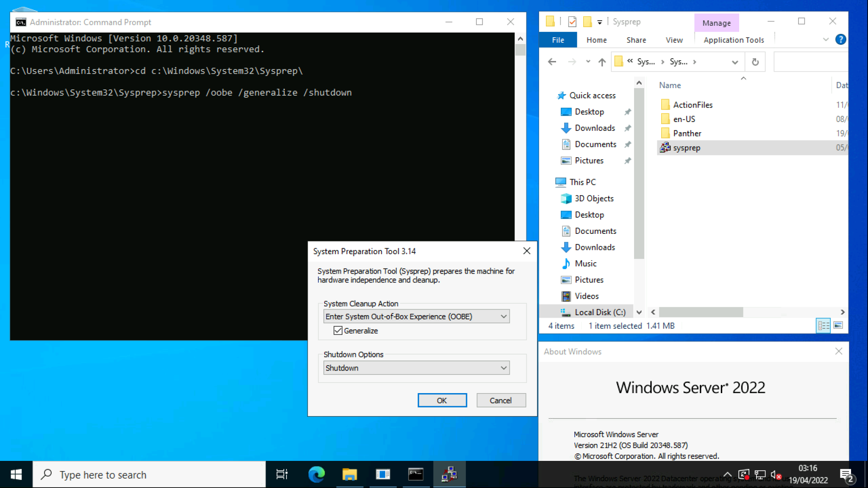Open File Explorer from taskbar
Image resolution: width=868 pixels, height=488 pixels.
point(349,474)
